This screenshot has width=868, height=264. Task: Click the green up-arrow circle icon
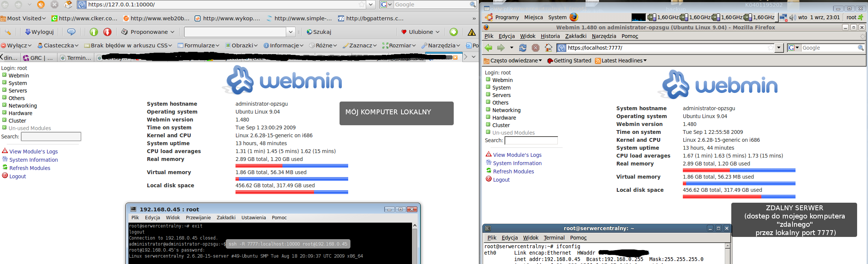94,32
